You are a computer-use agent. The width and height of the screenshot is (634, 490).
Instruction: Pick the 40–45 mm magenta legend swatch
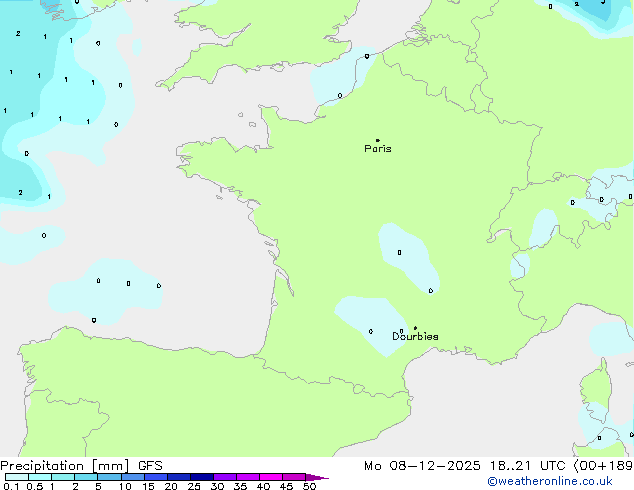point(271,477)
